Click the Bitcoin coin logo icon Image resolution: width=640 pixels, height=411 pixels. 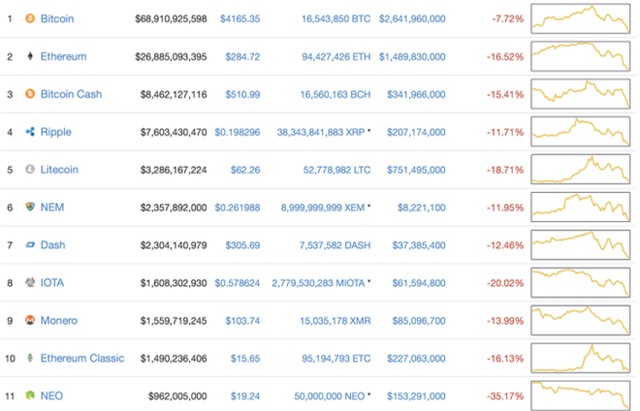point(29,19)
